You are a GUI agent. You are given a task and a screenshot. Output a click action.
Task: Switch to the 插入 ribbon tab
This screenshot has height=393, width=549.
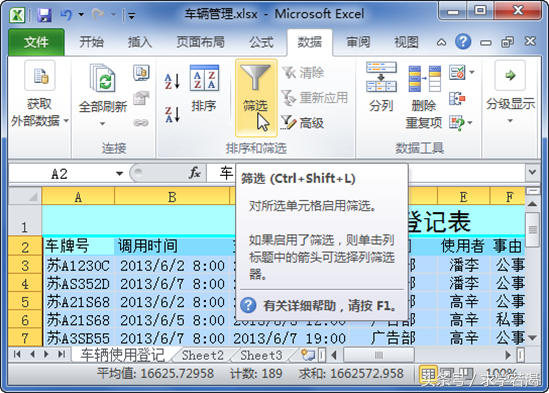(140, 42)
